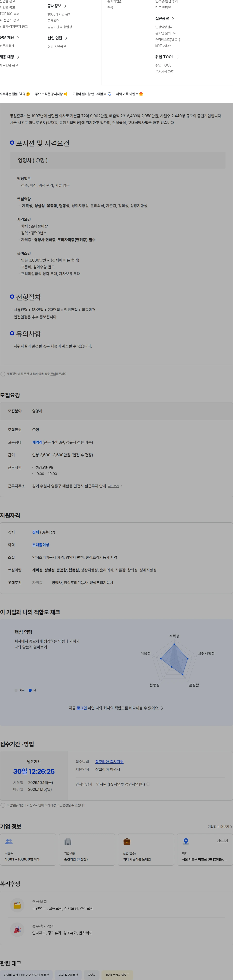Click the people icon on 사원수 card
This screenshot has height=980, width=233.
tap(9, 842)
